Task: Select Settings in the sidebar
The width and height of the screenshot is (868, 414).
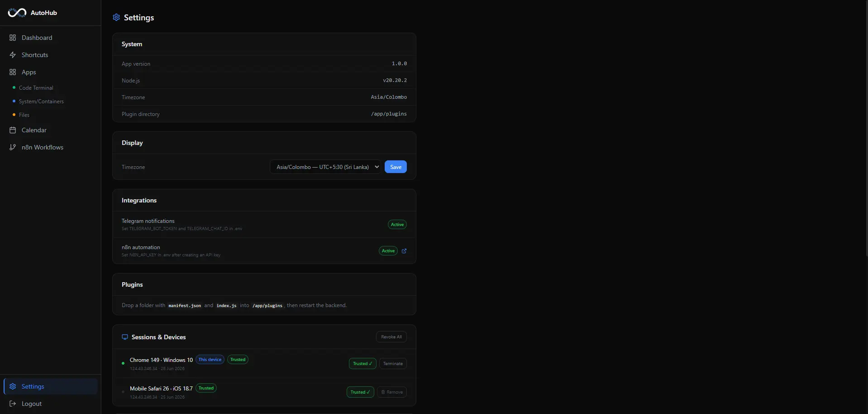Action: click(51, 386)
